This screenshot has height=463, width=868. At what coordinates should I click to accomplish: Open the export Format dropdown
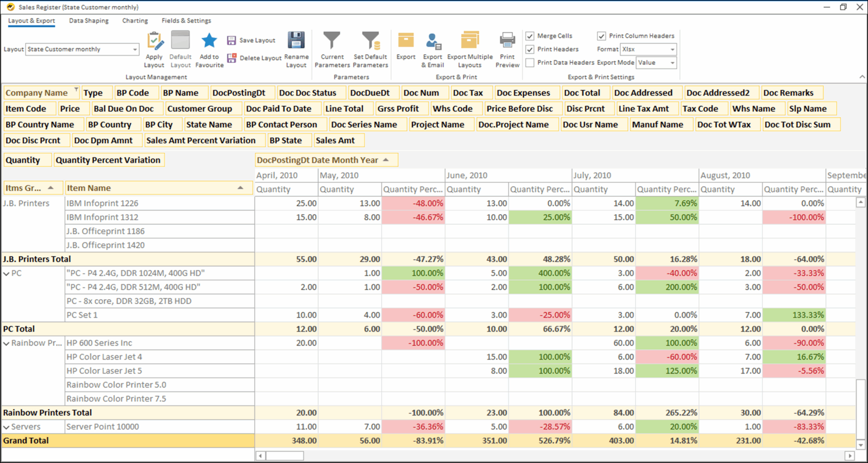pos(672,50)
